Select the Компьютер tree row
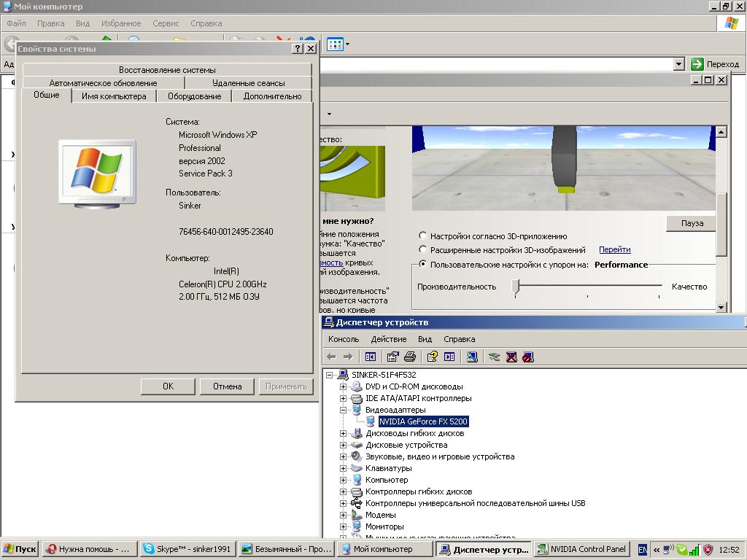The image size is (747, 560). (x=387, y=480)
